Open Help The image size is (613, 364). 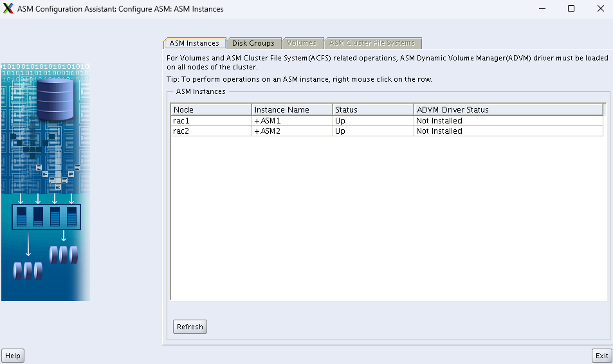pyautogui.click(x=13, y=356)
